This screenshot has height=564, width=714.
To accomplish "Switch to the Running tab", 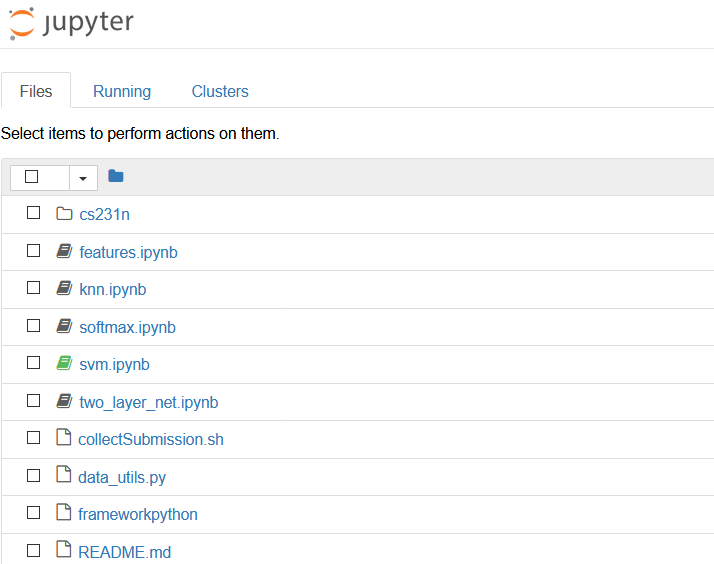I will tap(122, 91).
